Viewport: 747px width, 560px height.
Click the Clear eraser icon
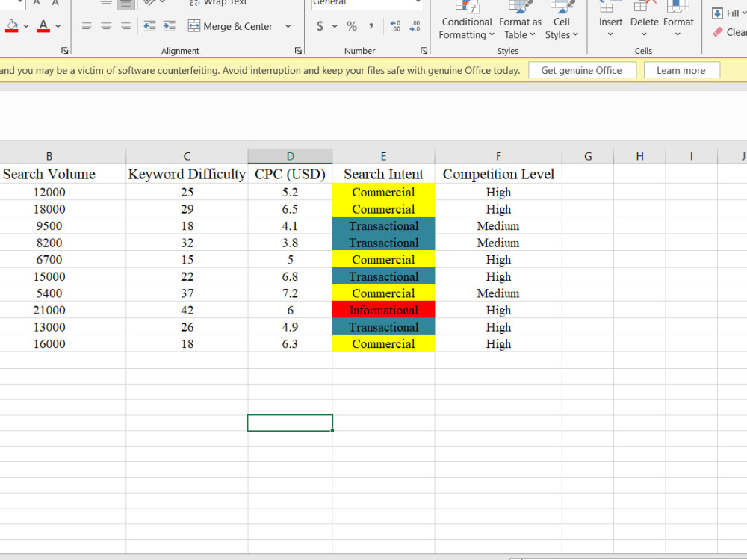point(718,32)
